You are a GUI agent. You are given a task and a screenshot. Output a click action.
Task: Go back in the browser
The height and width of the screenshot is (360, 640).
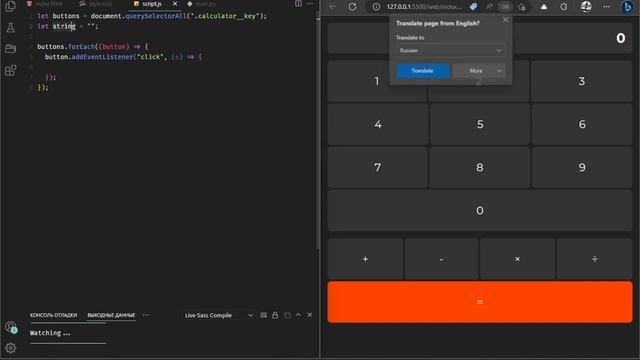(332, 7)
